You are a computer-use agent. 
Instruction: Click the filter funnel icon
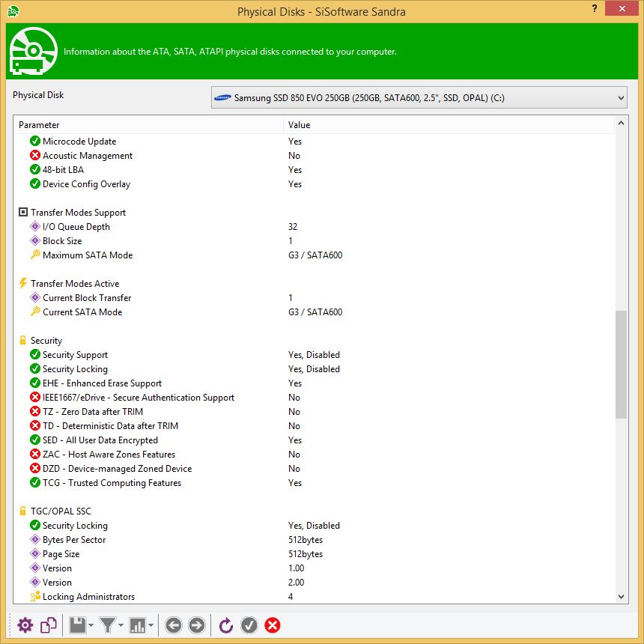pos(108,625)
